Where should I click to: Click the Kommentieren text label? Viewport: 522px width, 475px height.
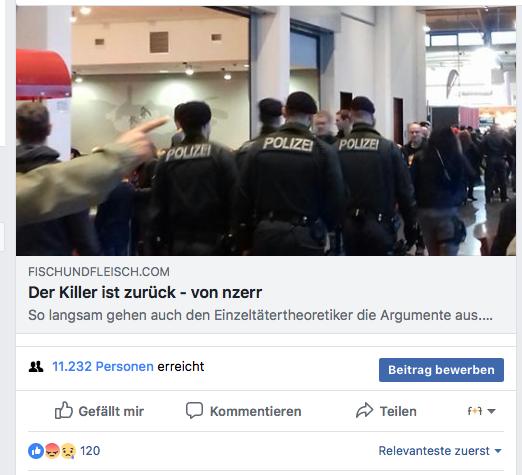click(256, 411)
